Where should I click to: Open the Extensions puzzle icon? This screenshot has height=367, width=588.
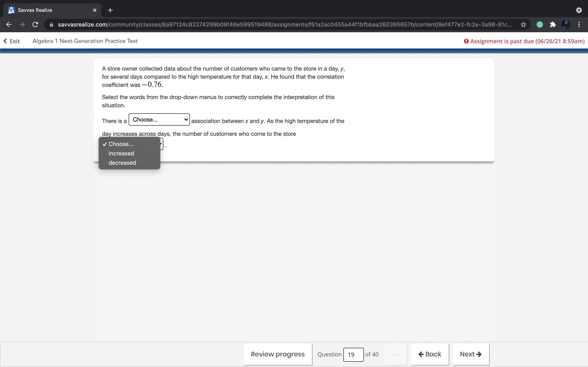[553, 24]
